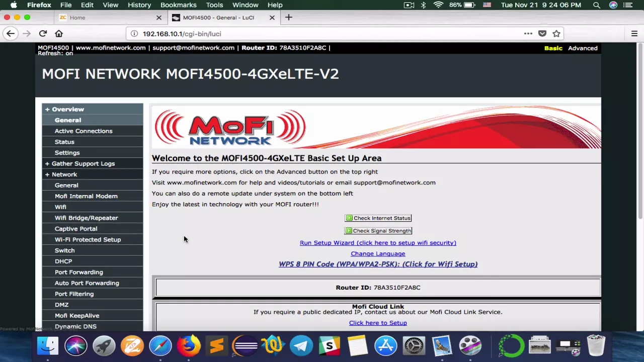Open Launchpad rocket in dock
This screenshot has height=362, width=644.
(x=104, y=346)
